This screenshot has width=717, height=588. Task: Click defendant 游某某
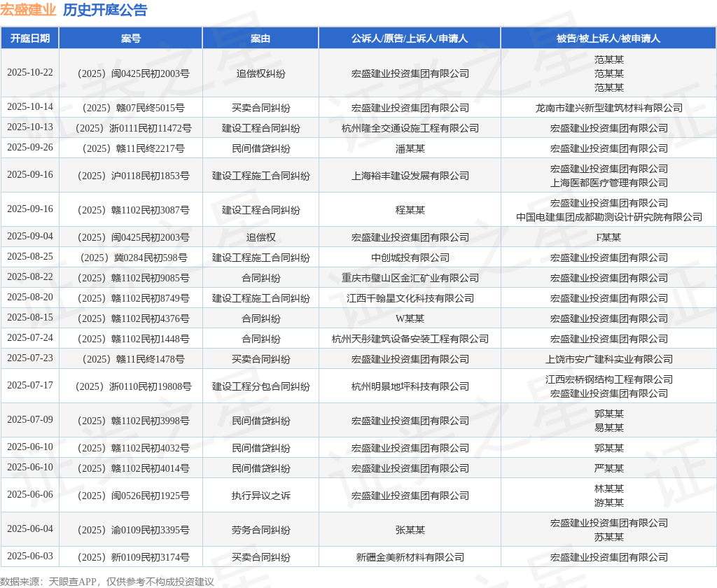pos(608,503)
